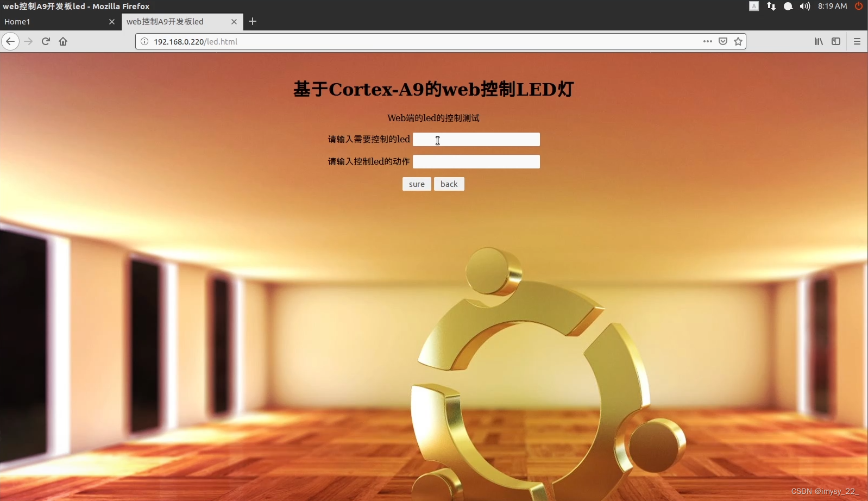Go back with the browser back arrow
Image resolution: width=868 pixels, height=501 pixels.
tap(10, 41)
